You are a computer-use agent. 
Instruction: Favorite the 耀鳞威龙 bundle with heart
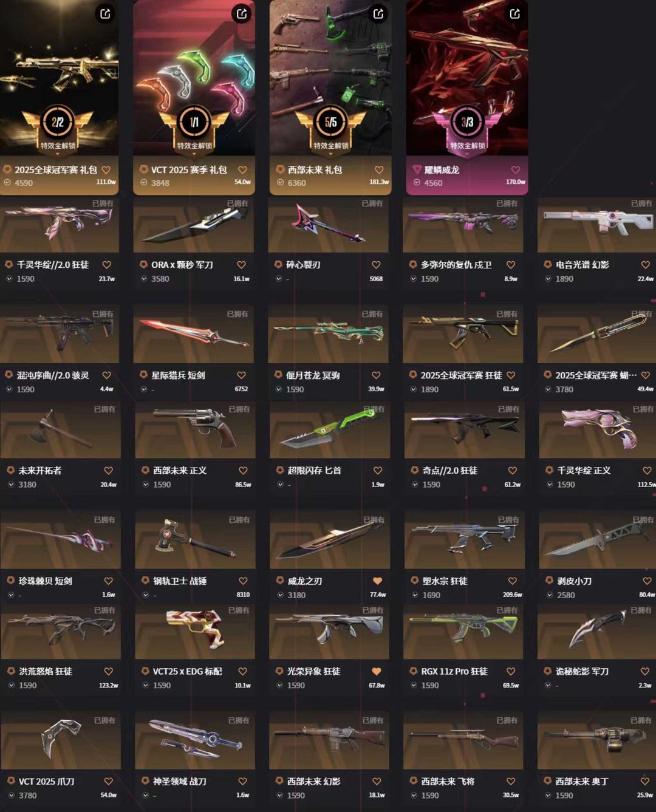(x=515, y=170)
